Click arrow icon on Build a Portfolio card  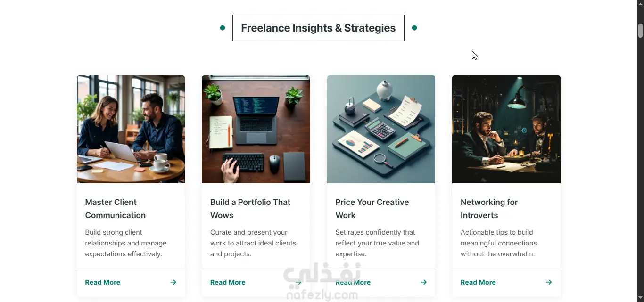(x=298, y=282)
